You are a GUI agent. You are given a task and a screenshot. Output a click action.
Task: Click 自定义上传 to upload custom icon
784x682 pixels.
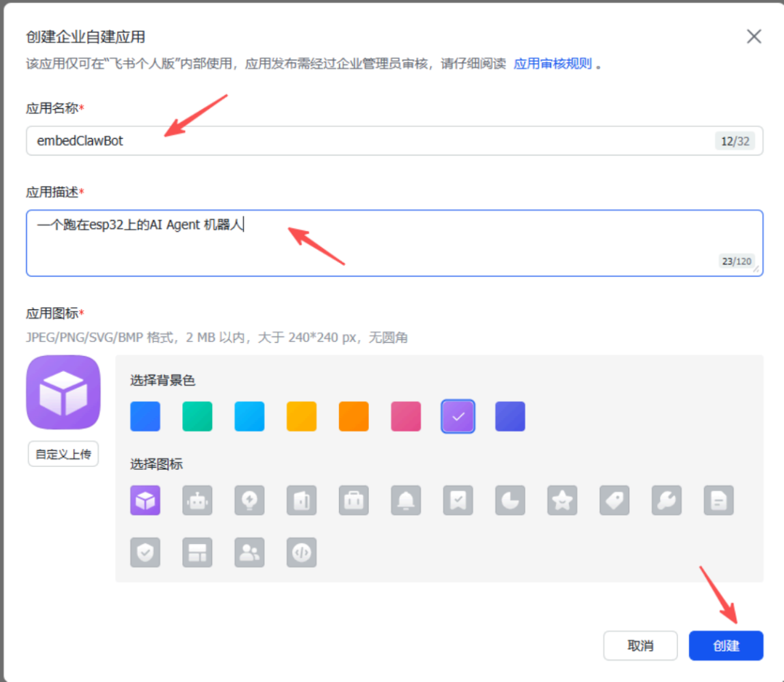[63, 454]
